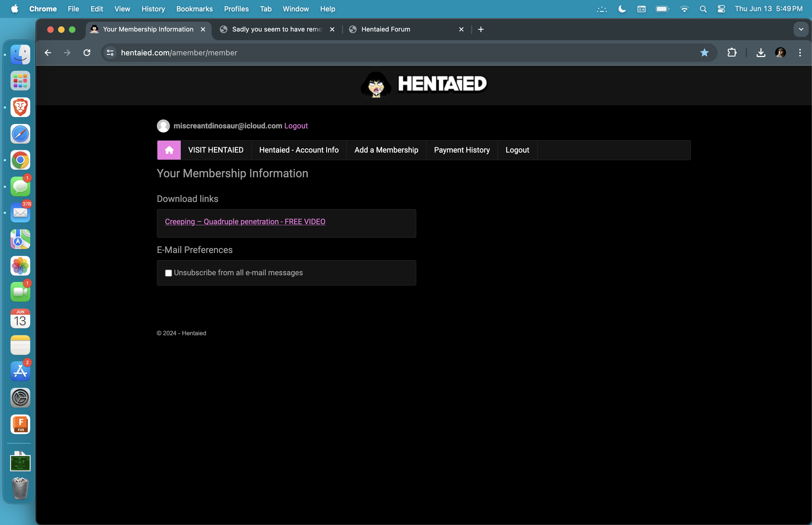This screenshot has height=525, width=812.
Task: Click the pink home icon in navigation
Action: pyautogui.click(x=169, y=150)
